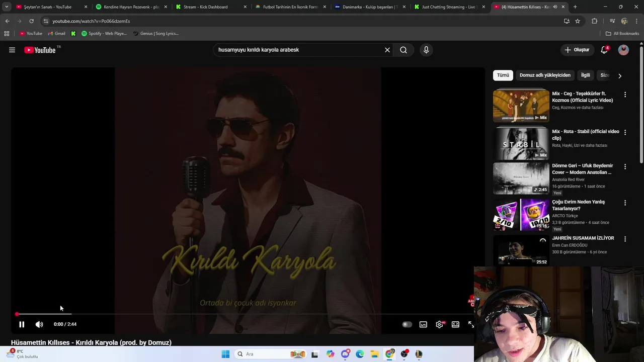Viewport: 644px width, 362px height.
Task: Mute audio on the Hüsamettin Kılıses tab
Action: 555,7
